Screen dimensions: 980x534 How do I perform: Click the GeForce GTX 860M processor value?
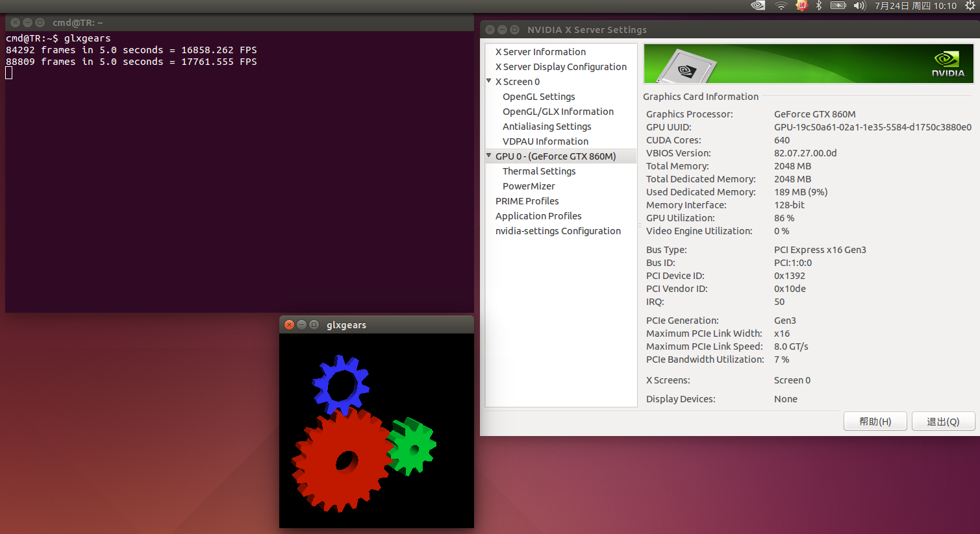tap(814, 114)
